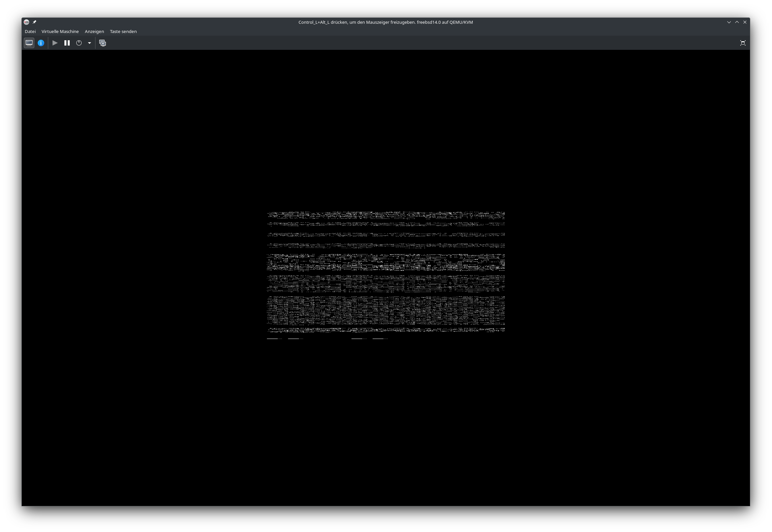The height and width of the screenshot is (532, 772).
Task: Open the Virtuelle Maschine menu
Action: [x=60, y=31]
